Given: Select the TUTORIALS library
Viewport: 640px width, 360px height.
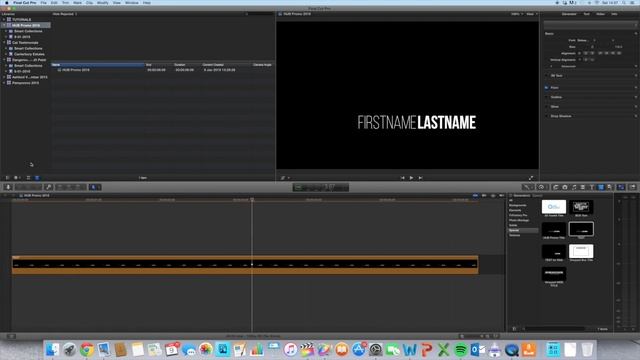Looking at the screenshot, I should (x=21, y=20).
